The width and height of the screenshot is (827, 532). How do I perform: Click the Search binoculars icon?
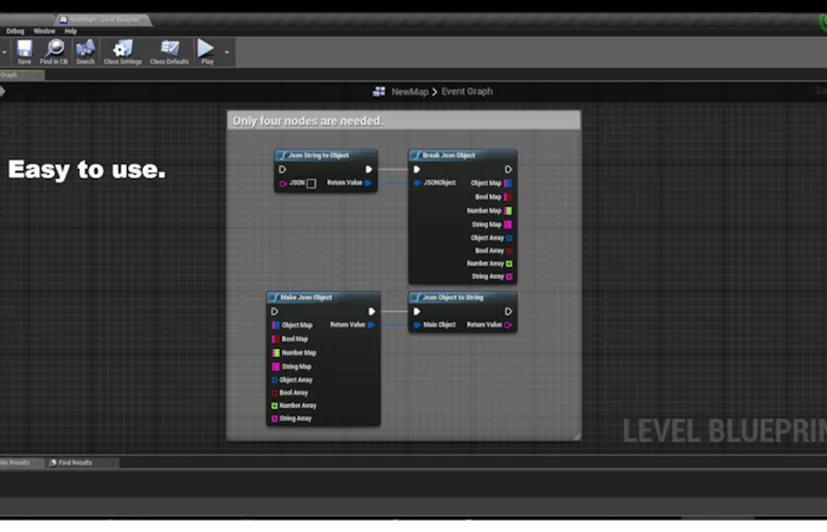(x=85, y=52)
